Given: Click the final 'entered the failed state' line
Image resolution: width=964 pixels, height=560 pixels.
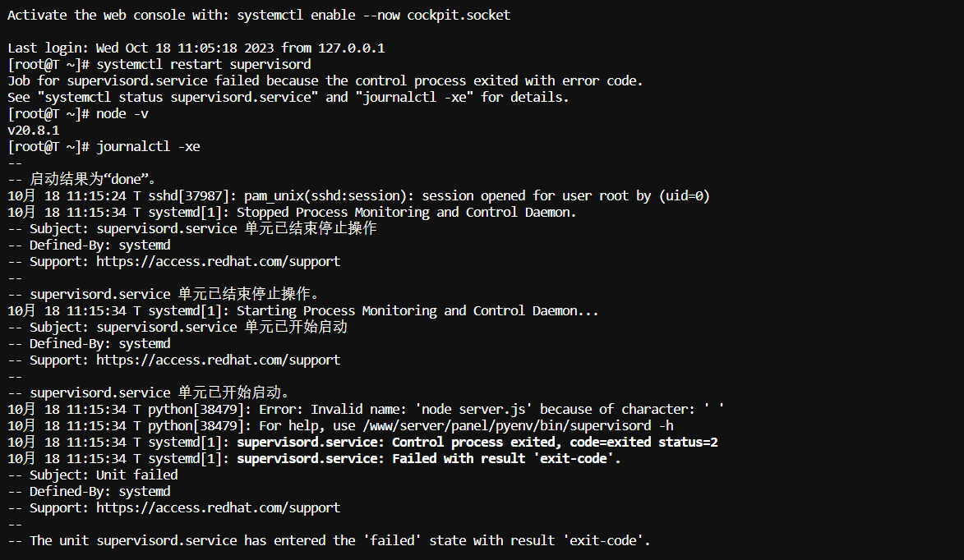Looking at the screenshot, I should click(x=329, y=541).
